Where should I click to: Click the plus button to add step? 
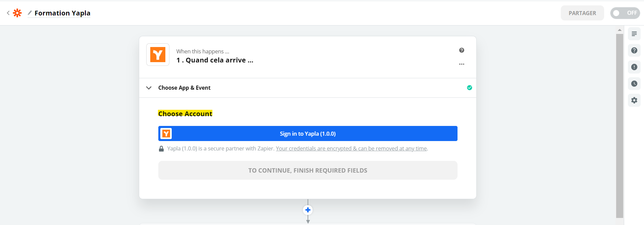point(308,210)
